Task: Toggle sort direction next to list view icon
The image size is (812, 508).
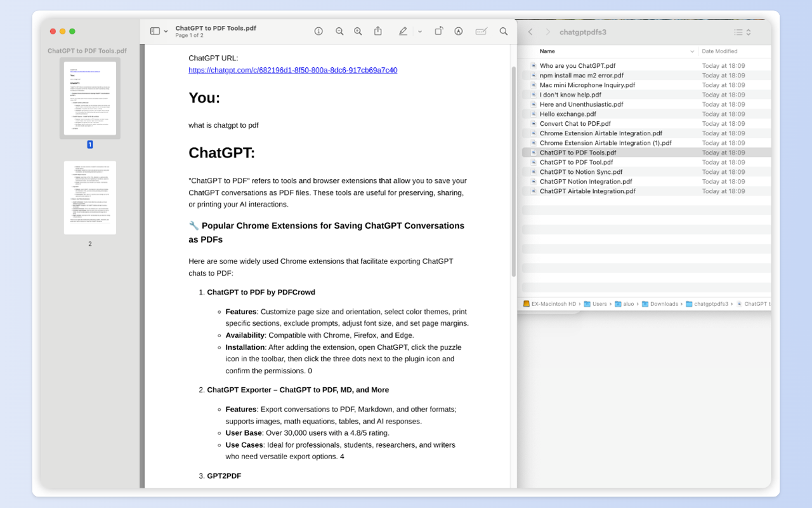Action: [749, 32]
